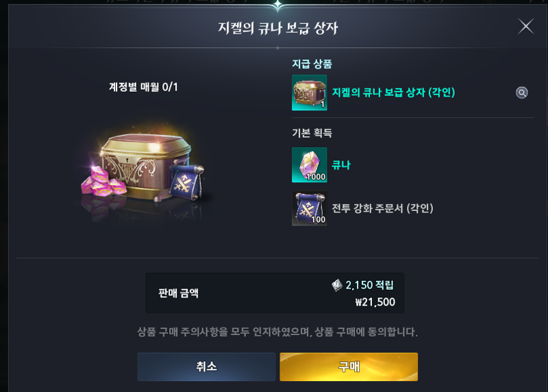Screen dimensions: 548x392
Task: Click the large treasure chest preview image
Action: [143, 171]
